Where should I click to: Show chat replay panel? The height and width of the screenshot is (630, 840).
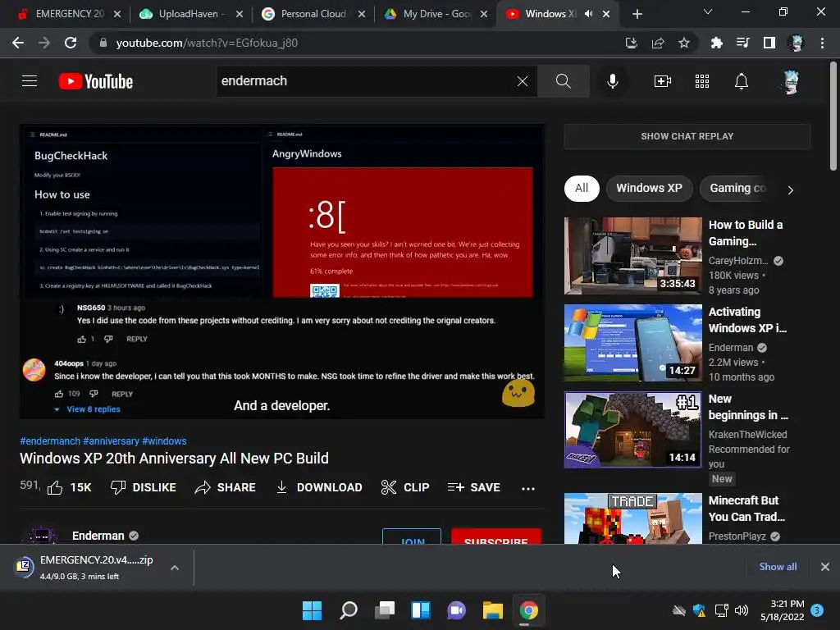tap(687, 136)
